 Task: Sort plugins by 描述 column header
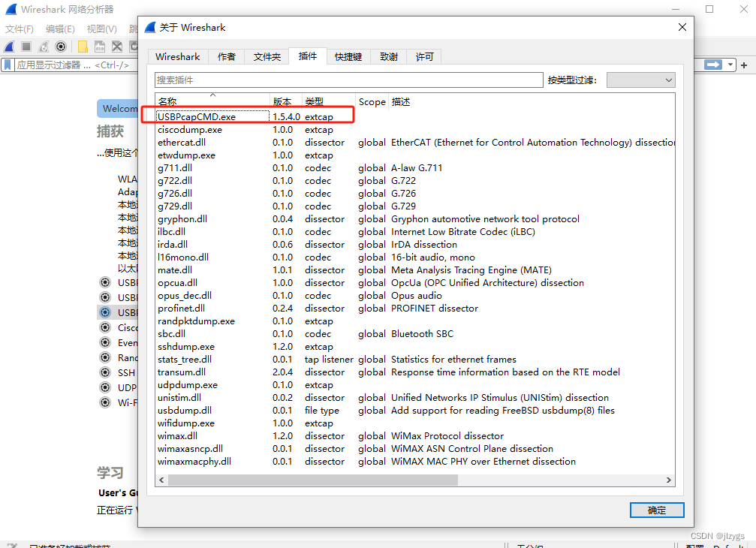[532, 101]
